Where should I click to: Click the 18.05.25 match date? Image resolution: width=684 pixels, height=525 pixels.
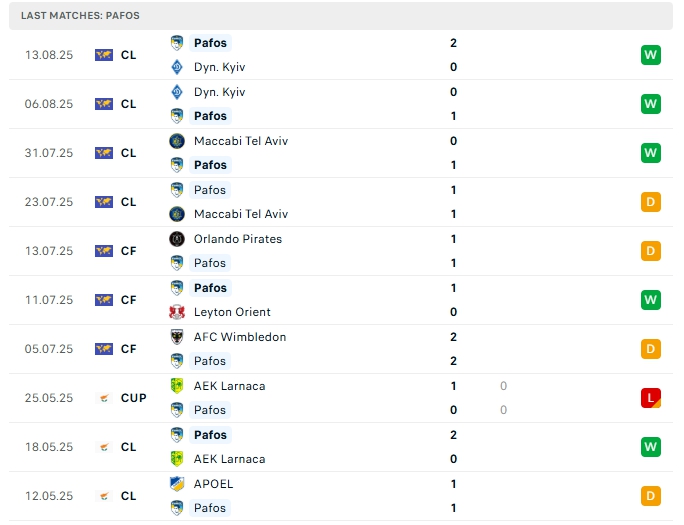[49, 447]
